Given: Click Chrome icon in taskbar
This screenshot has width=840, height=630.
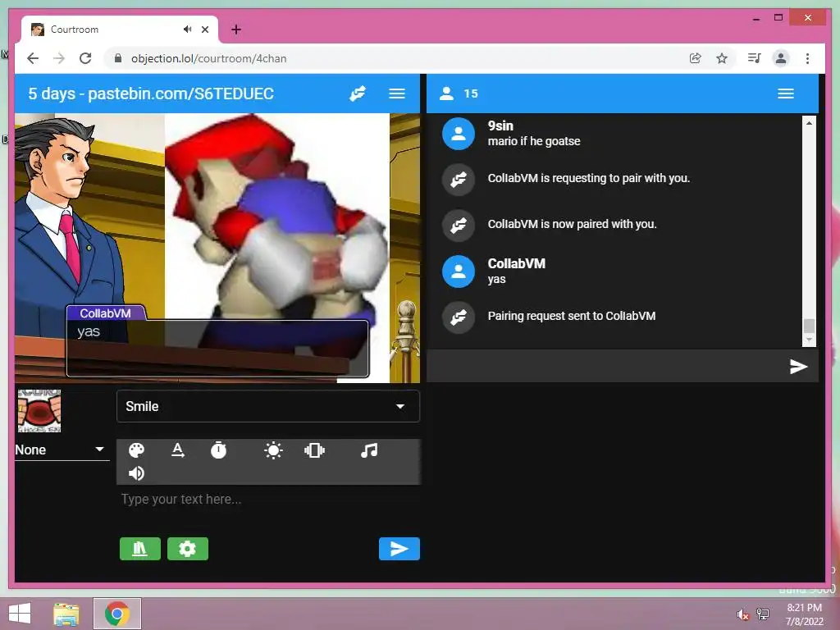Looking at the screenshot, I should pyautogui.click(x=117, y=614).
